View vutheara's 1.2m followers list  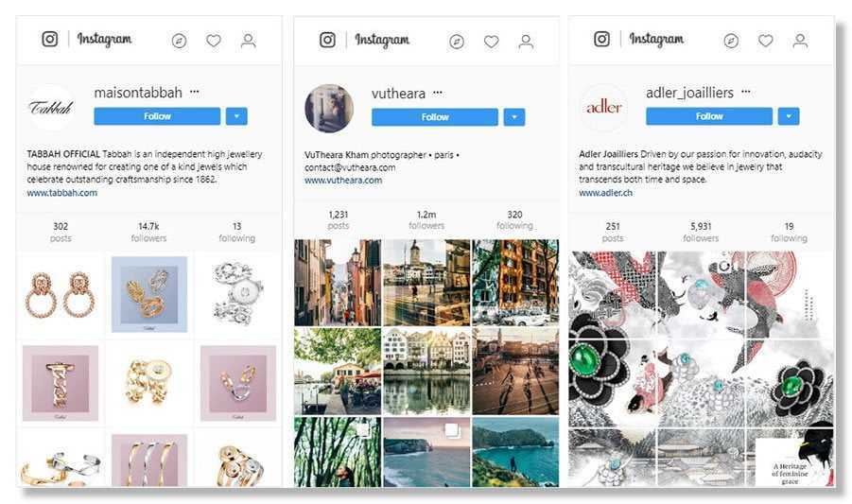[426, 220]
